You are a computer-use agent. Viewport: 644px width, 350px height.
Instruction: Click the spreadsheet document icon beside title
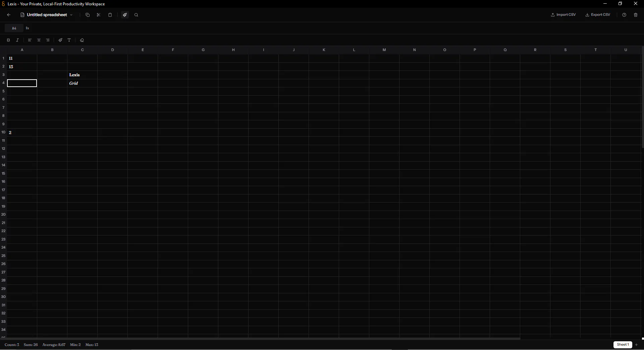(22, 15)
